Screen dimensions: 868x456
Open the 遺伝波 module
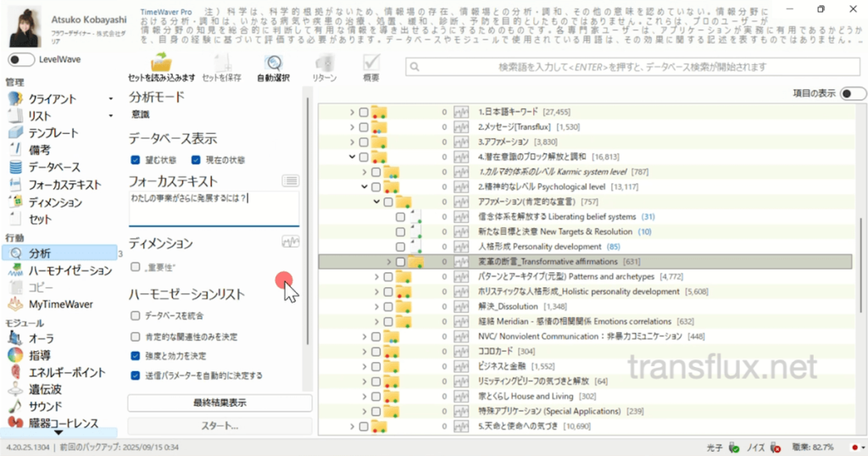(x=46, y=390)
